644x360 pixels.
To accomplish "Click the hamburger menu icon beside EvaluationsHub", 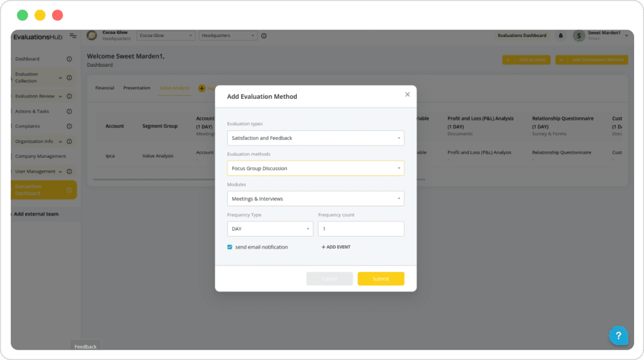I will pos(74,36).
